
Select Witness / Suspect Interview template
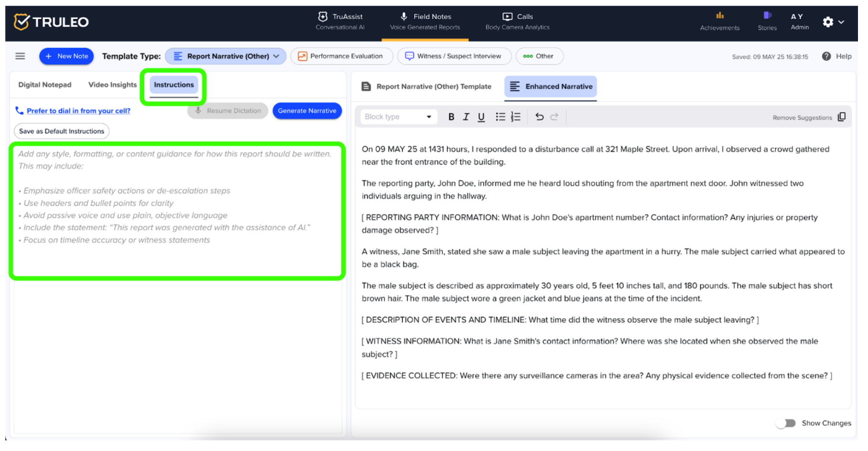point(454,56)
